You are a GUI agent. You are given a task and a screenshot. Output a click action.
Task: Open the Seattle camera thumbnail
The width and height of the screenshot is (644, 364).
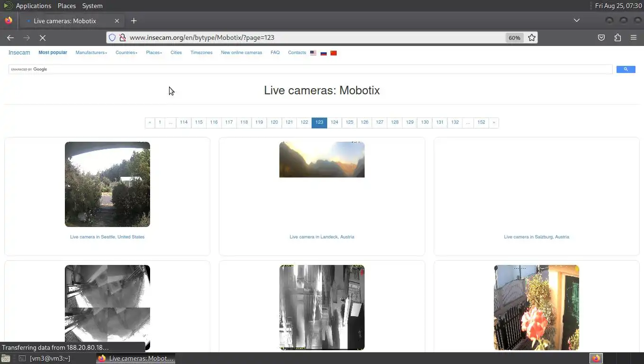[107, 184]
